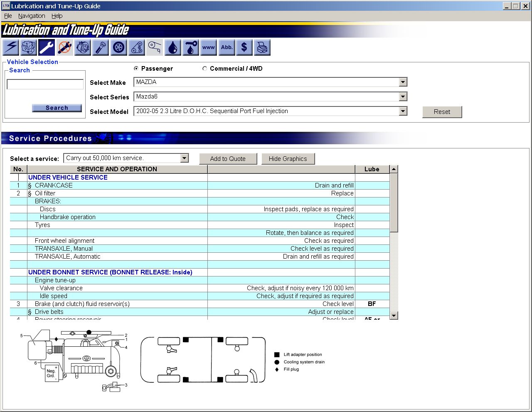Click the Lube column header
This screenshot has height=412, width=532.
(x=372, y=169)
